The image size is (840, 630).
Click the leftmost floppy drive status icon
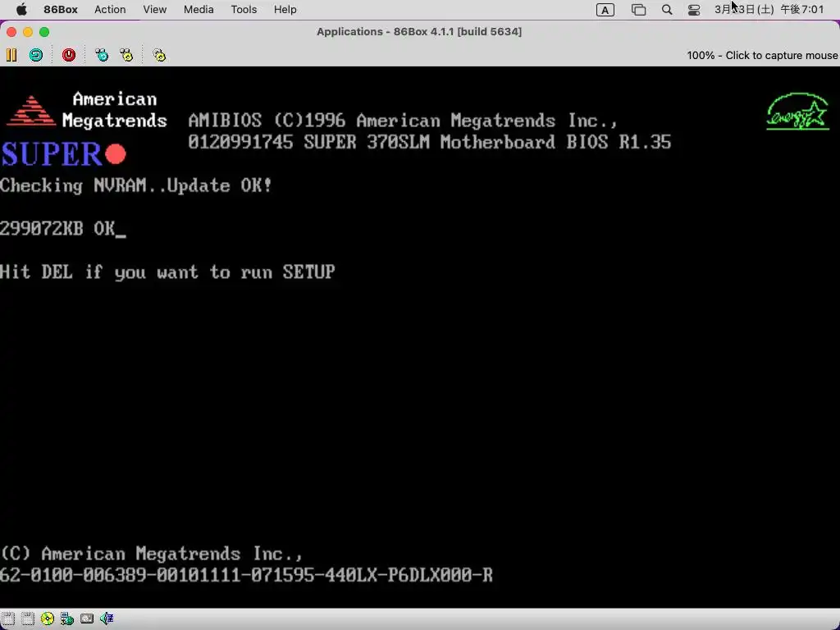point(8,619)
